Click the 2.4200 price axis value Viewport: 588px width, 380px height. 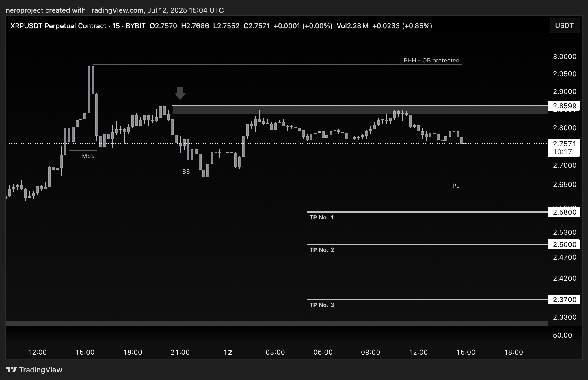[565, 278]
